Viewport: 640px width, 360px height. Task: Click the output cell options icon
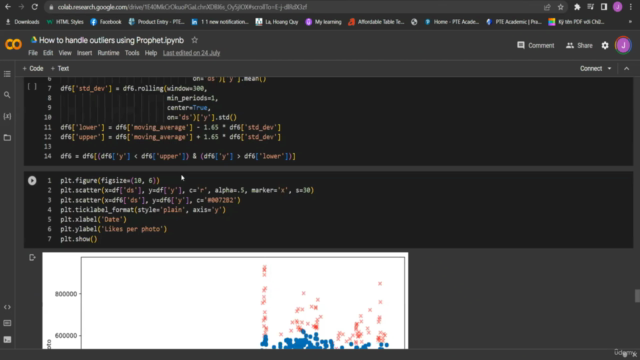[x=32, y=258]
